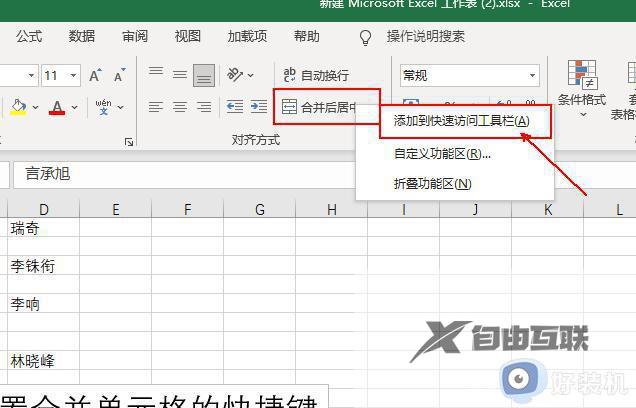Decrease indent icon
This screenshot has width=636, height=408.
click(234, 107)
